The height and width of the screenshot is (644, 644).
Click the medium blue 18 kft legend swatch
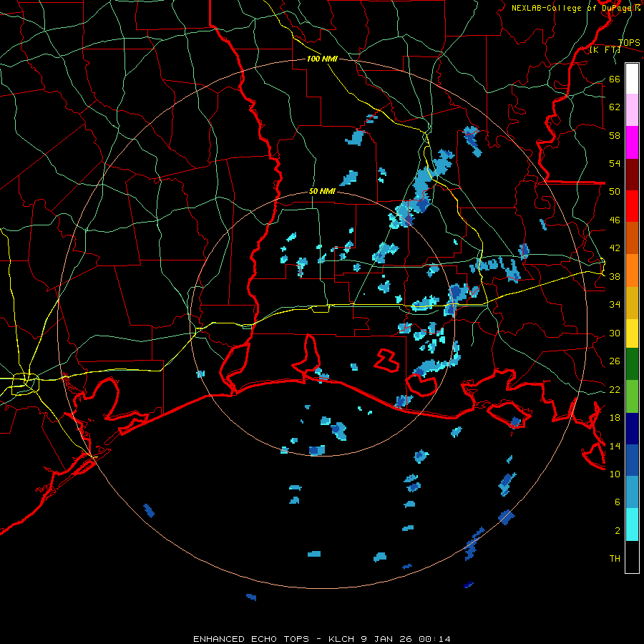click(632, 461)
